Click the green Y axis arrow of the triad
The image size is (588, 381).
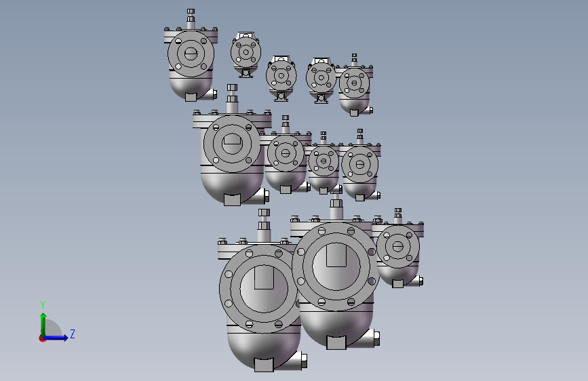point(43,325)
